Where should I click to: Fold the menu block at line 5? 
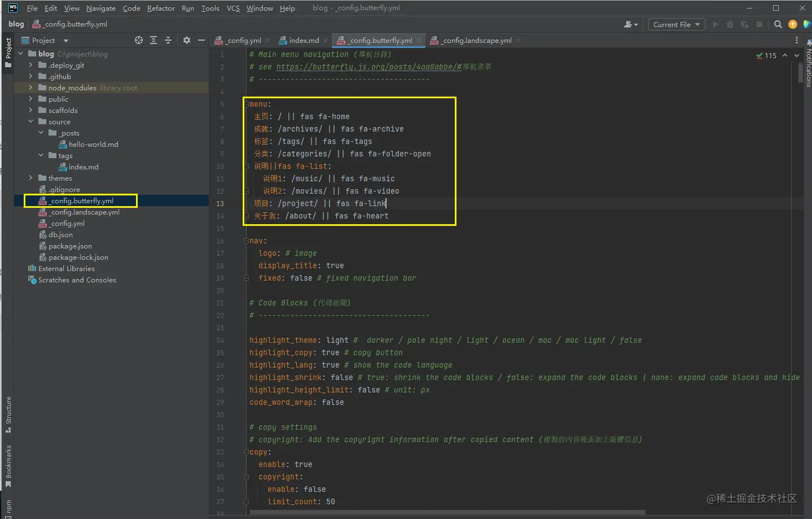(246, 104)
